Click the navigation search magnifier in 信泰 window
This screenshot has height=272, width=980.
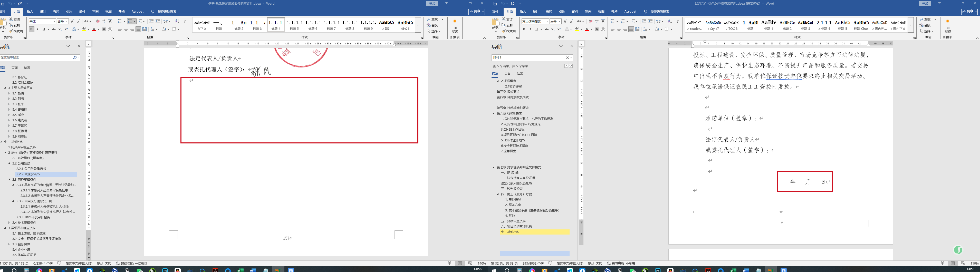click(74, 57)
